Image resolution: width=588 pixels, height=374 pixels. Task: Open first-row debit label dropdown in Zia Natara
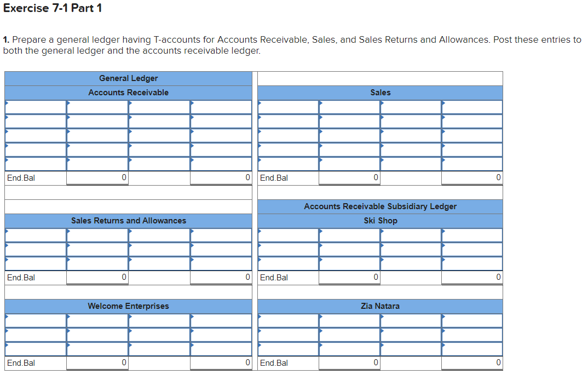[x=289, y=321]
